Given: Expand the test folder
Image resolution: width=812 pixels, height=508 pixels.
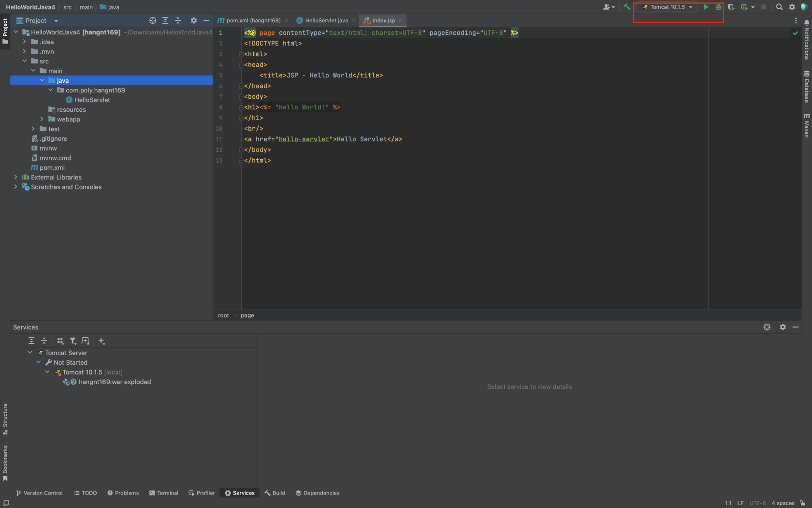Looking at the screenshot, I should coord(33,129).
